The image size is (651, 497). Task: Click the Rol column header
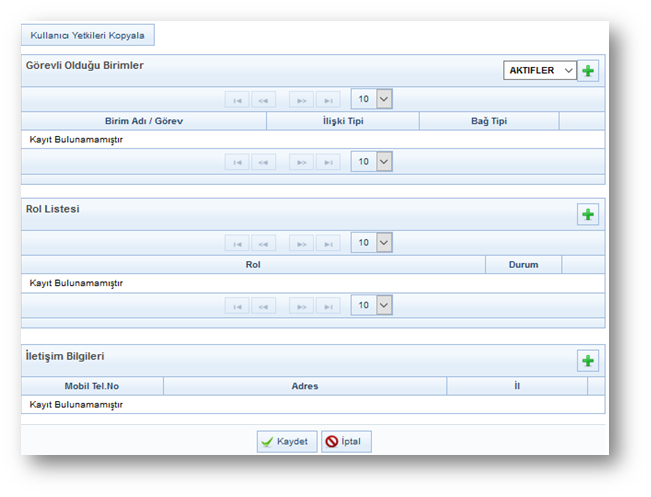252,265
